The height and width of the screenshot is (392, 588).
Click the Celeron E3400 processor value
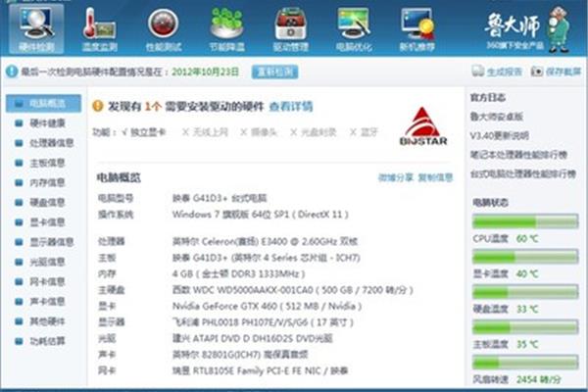pos(265,241)
